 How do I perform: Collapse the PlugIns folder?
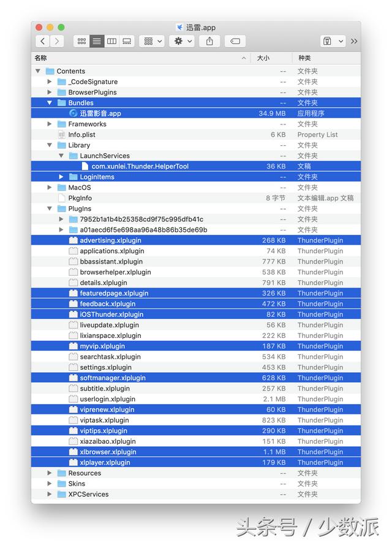(x=49, y=208)
